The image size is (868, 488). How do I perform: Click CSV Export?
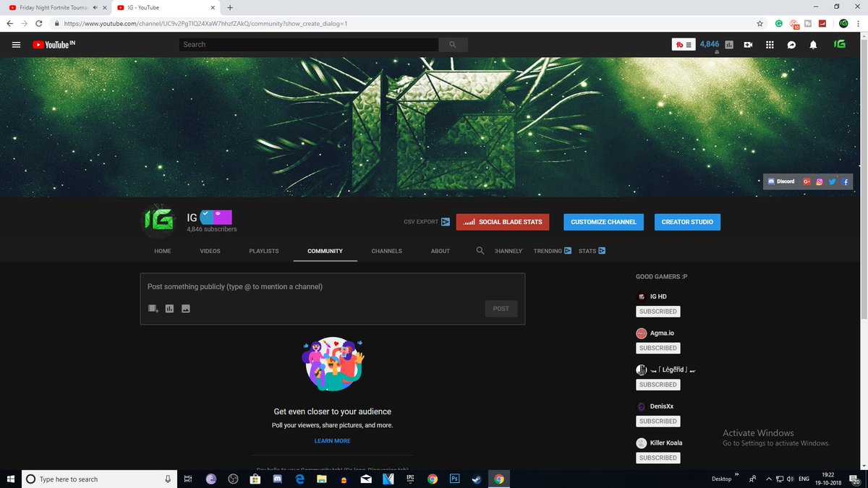(x=427, y=222)
